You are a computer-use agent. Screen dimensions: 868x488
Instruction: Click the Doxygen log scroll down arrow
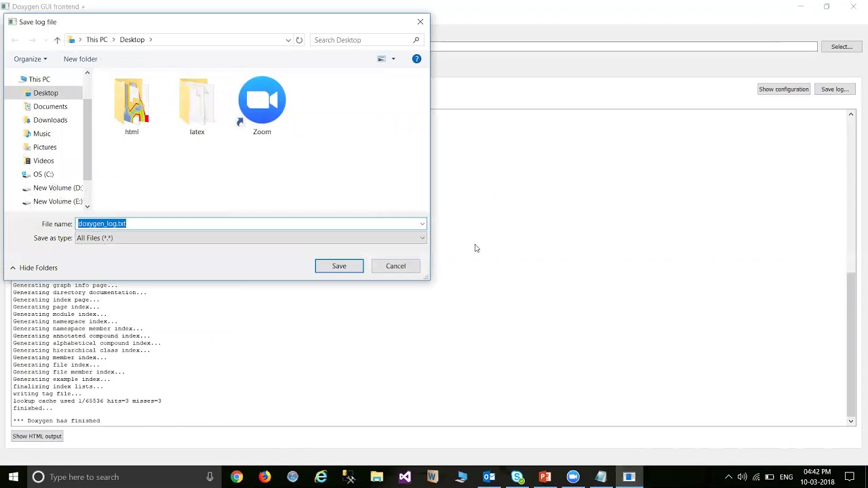(x=851, y=421)
